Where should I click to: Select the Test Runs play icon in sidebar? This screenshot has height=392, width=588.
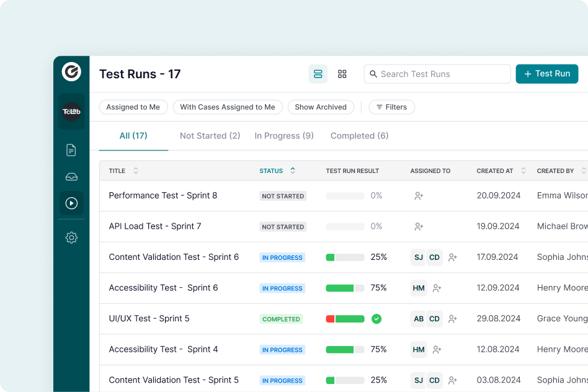click(x=71, y=203)
